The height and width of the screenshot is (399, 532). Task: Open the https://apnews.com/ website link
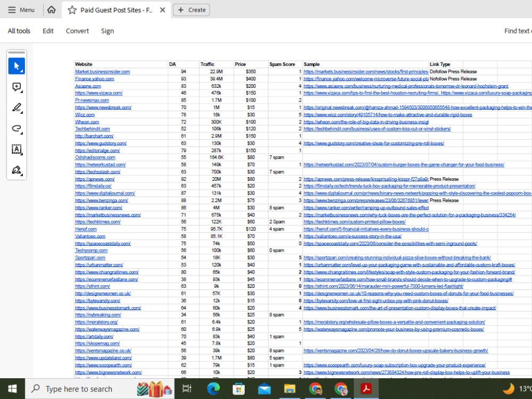click(95, 179)
